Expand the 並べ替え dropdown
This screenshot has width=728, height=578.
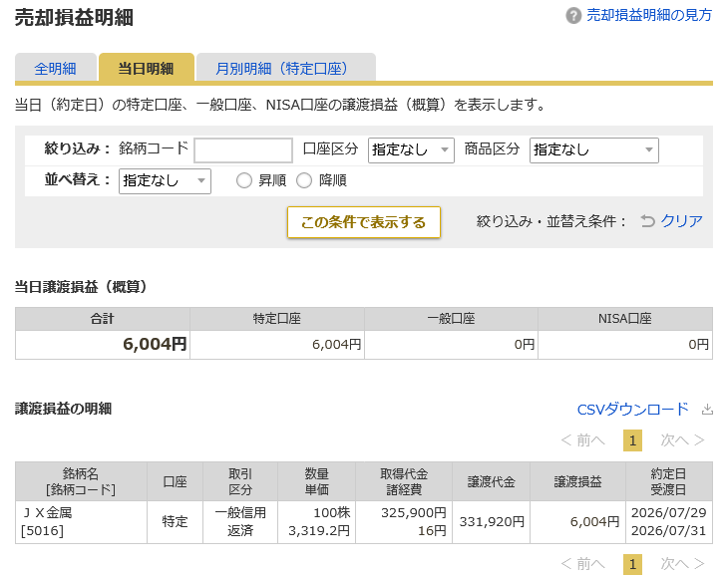coord(165,181)
